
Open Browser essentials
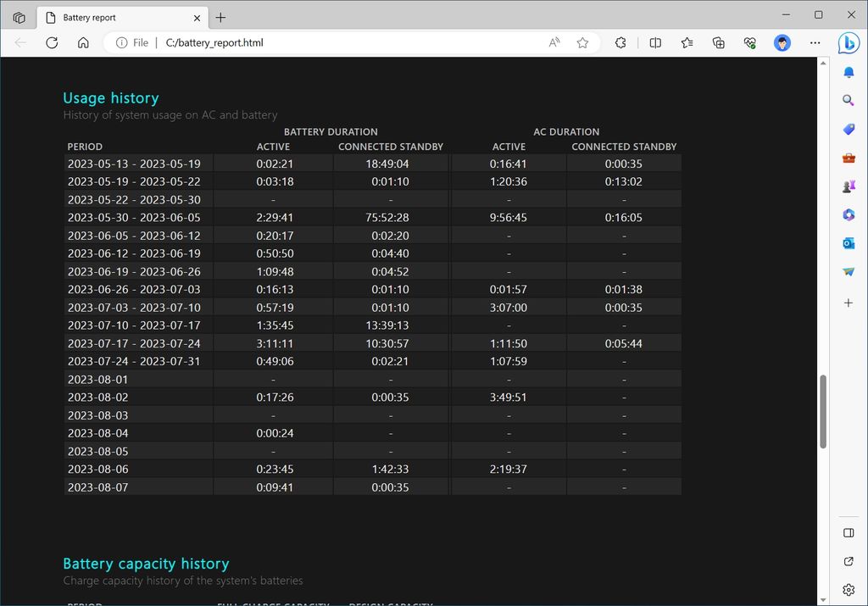click(x=749, y=42)
